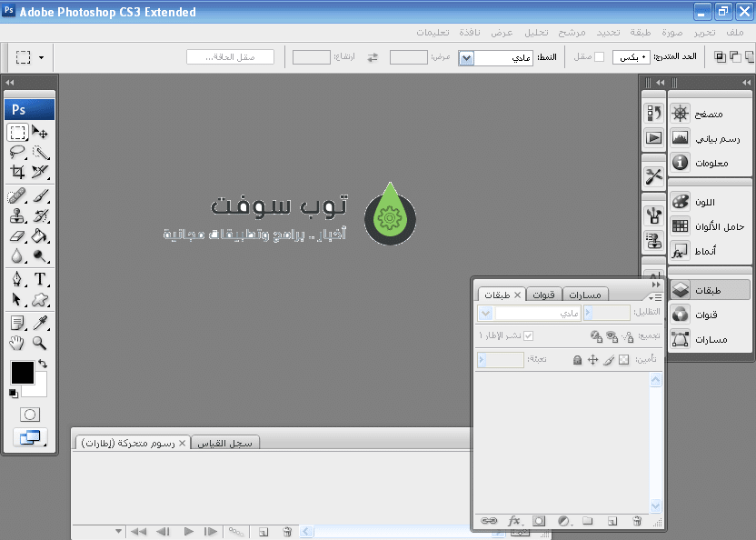
Task: Select the Move tool
Action: 40,132
